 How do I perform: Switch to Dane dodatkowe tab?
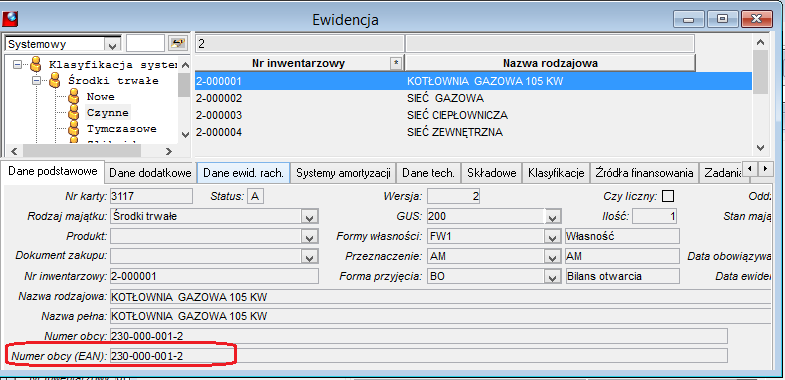pyautogui.click(x=150, y=173)
